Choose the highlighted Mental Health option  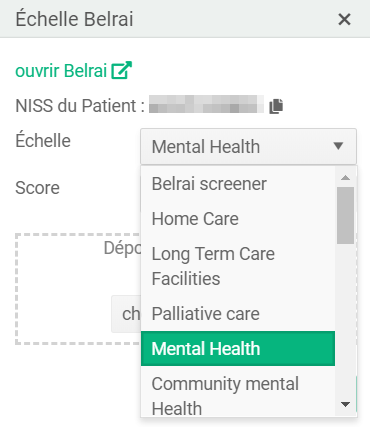tap(238, 349)
